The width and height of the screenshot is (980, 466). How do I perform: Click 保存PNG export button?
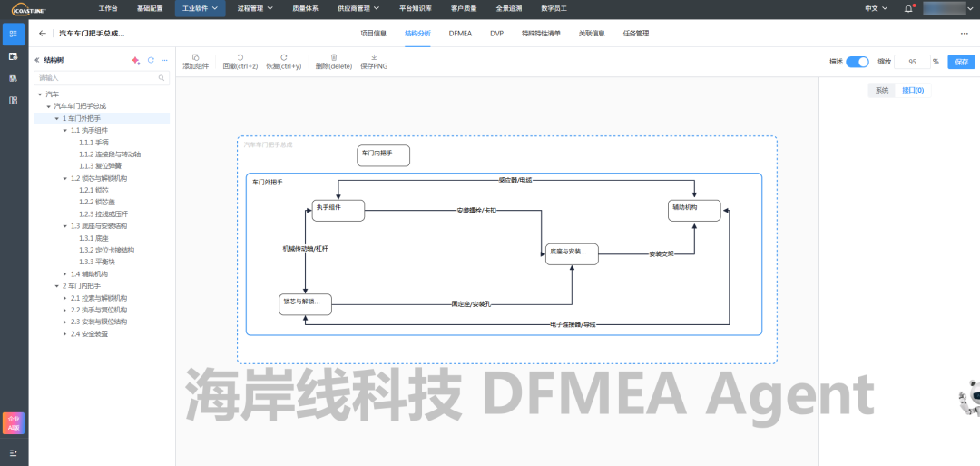click(x=374, y=61)
